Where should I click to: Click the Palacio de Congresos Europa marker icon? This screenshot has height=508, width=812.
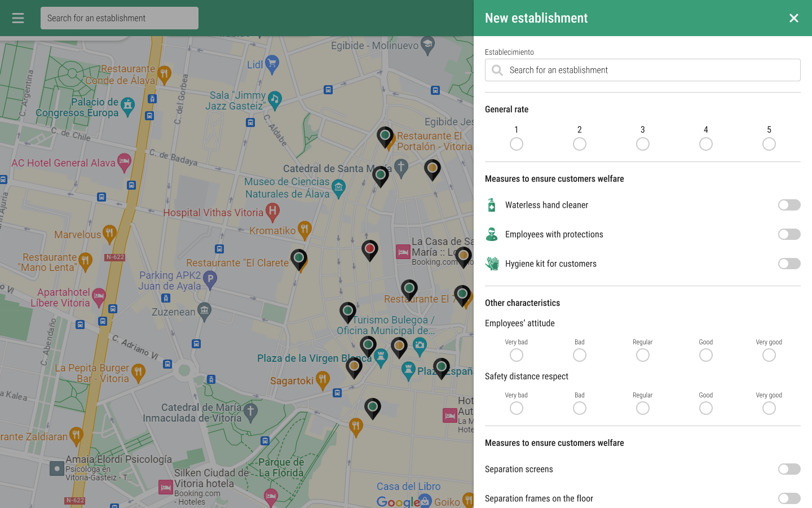[x=128, y=106]
